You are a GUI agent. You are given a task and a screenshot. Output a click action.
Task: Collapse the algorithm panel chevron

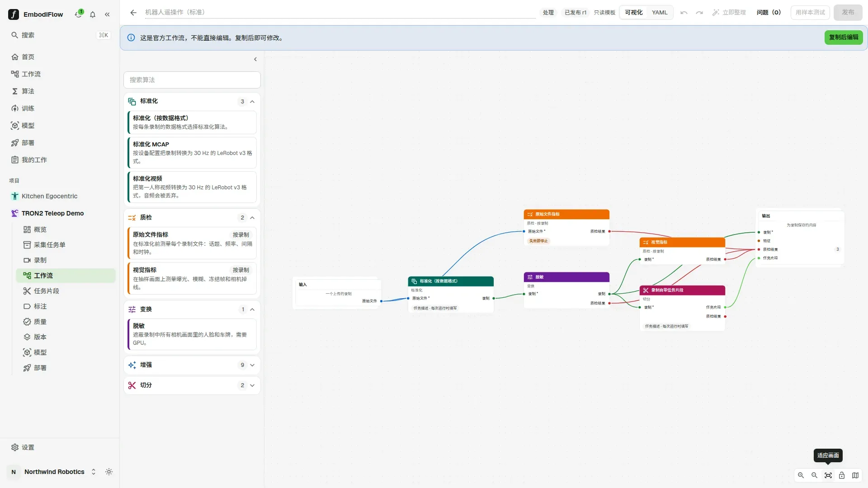(255, 59)
